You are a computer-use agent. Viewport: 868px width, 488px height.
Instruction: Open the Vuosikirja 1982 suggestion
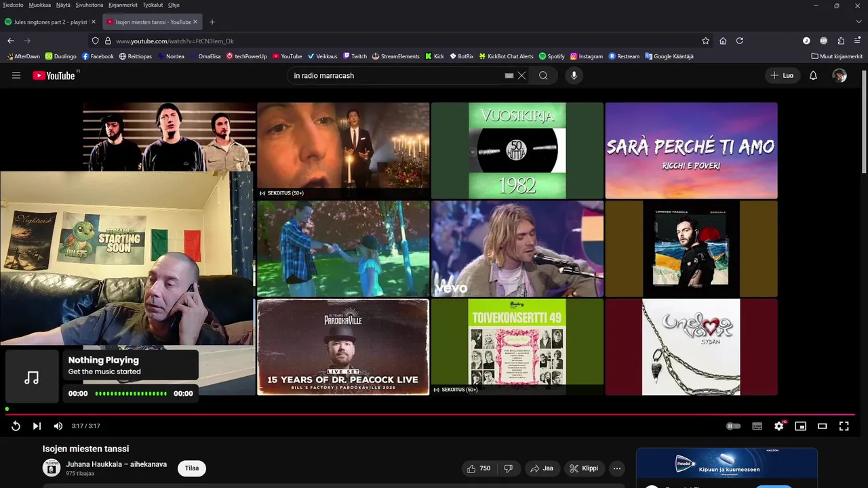[x=517, y=150]
